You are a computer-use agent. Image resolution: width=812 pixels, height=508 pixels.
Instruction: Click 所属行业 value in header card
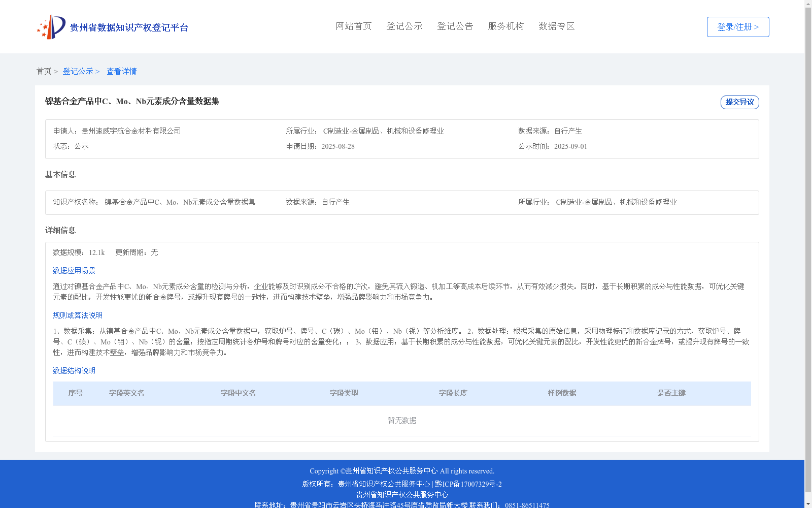point(384,131)
